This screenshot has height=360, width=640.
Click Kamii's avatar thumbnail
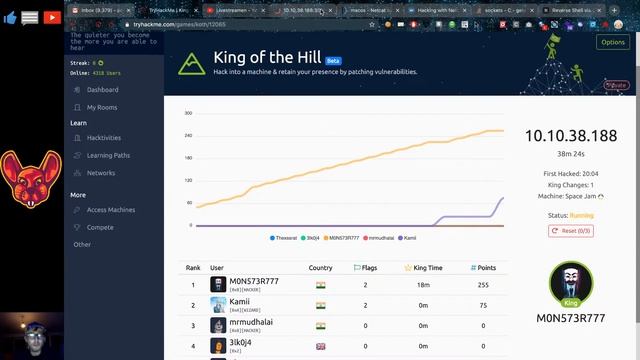[218, 305]
